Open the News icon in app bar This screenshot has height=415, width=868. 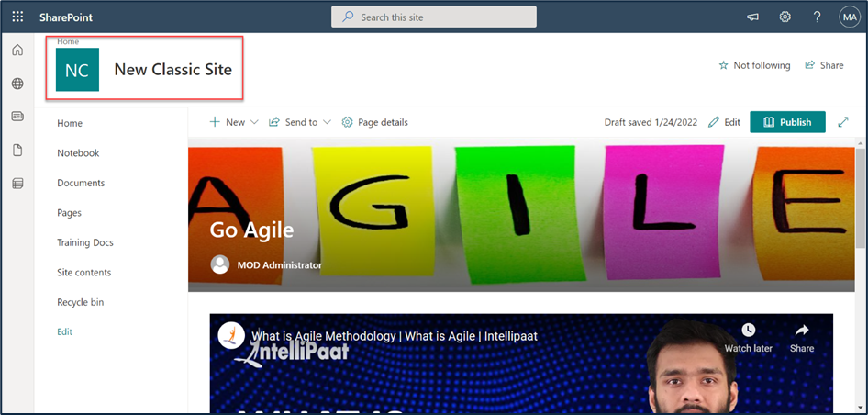pyautogui.click(x=17, y=117)
